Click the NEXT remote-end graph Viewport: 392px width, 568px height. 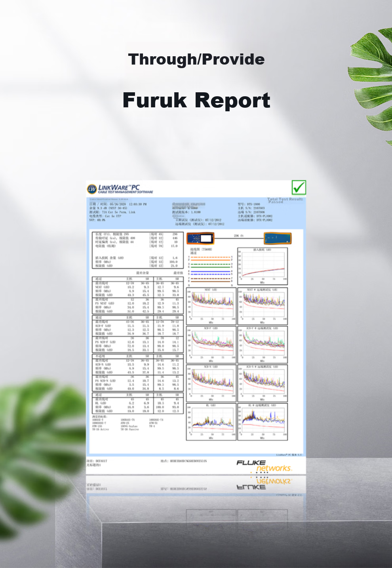pos(263,306)
